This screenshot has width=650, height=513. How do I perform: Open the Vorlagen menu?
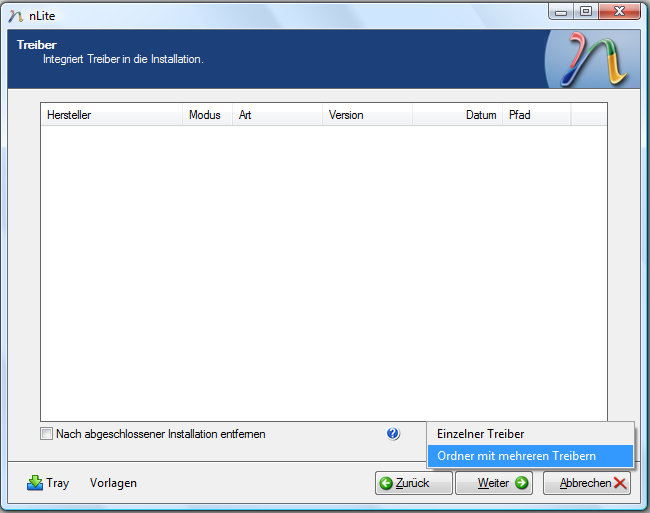coord(113,483)
